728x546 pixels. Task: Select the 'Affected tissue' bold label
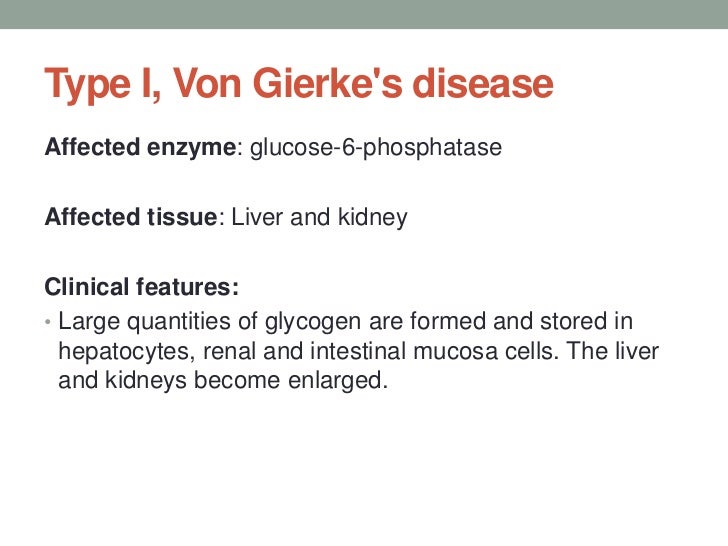click(x=131, y=218)
